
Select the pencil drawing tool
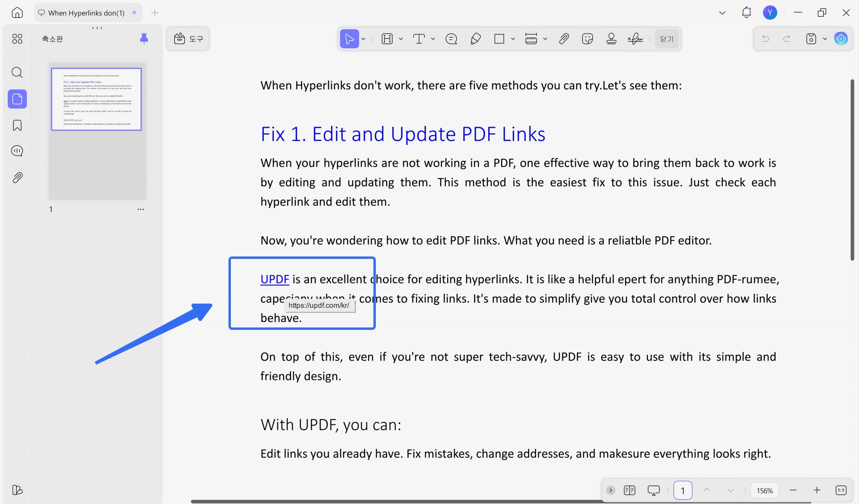475,39
